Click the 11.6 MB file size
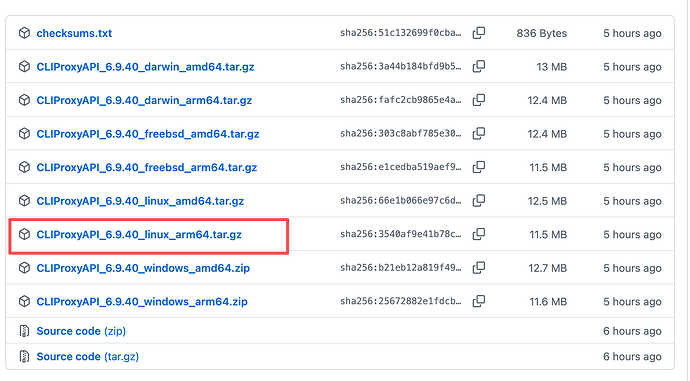This screenshot has height=381, width=690. [548, 302]
